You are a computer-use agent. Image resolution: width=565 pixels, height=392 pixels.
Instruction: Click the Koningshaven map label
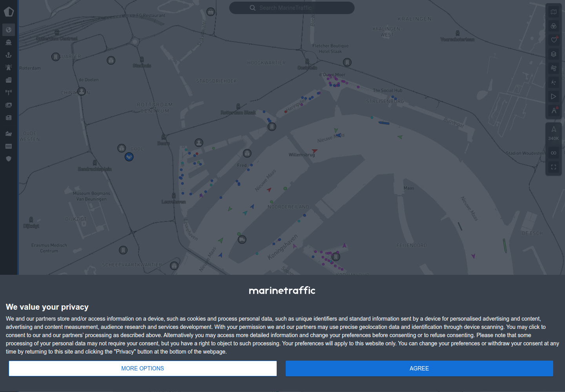[x=283, y=247]
